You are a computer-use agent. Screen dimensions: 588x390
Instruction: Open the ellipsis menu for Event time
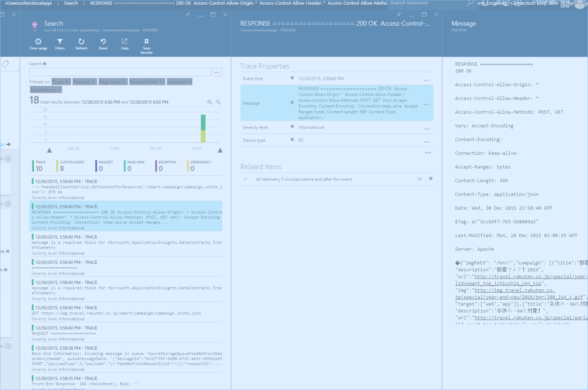click(x=426, y=80)
